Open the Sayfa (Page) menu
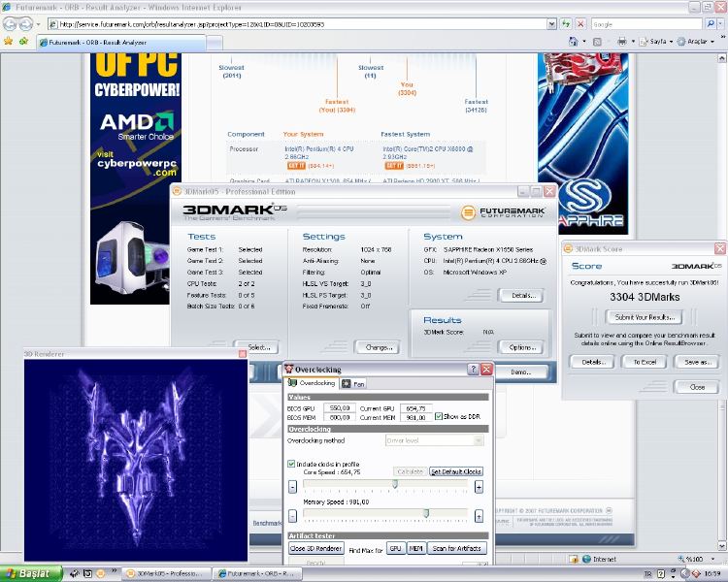The width and height of the screenshot is (728, 582). tap(655, 42)
